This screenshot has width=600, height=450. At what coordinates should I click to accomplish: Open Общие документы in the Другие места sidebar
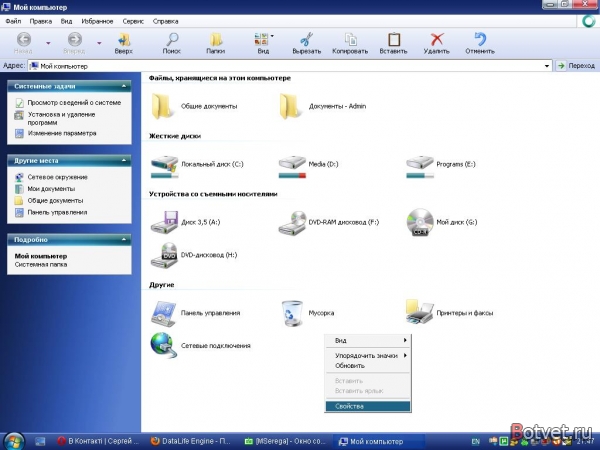55,201
